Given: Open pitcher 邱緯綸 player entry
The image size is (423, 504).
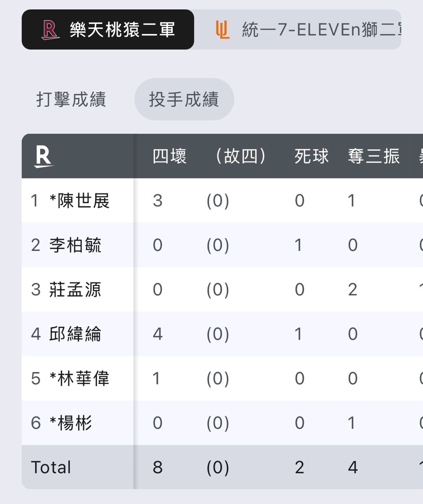Looking at the screenshot, I should [75, 334].
